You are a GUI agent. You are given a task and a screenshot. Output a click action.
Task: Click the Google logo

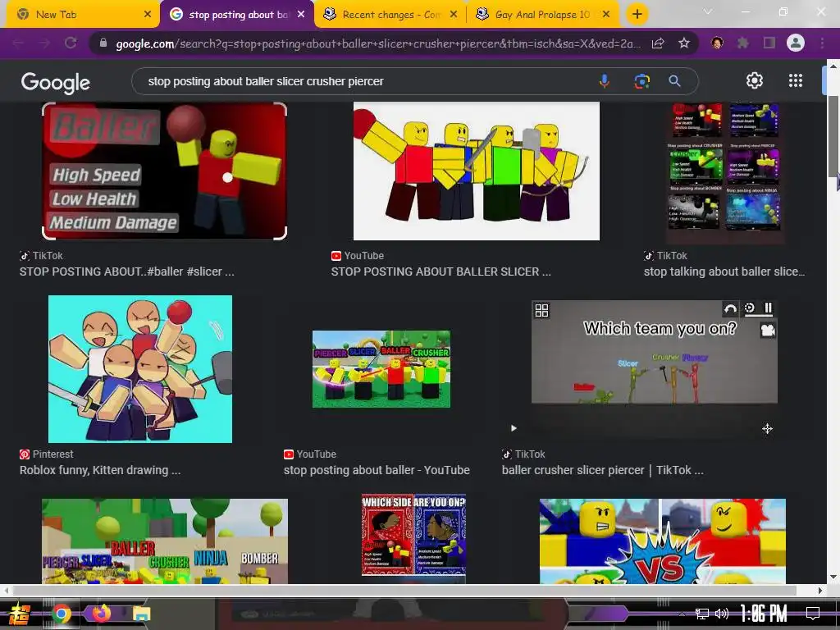pos(56,83)
